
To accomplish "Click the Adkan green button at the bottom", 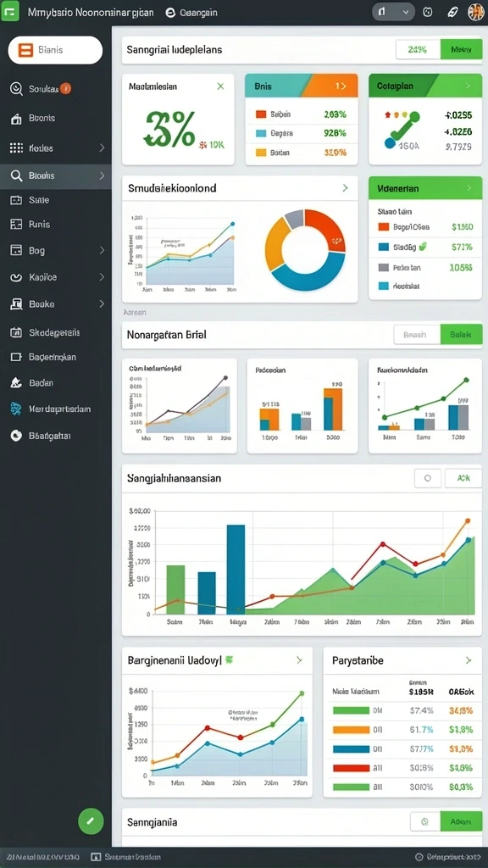I will point(461,821).
